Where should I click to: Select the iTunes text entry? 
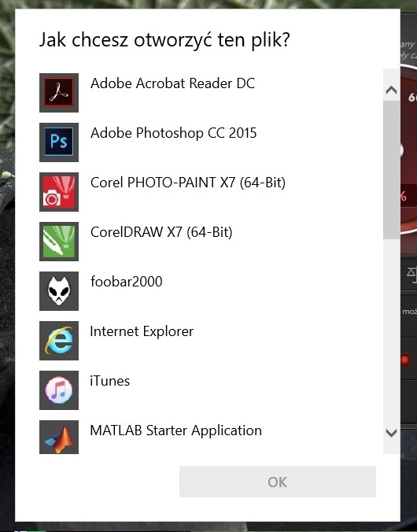coord(109,381)
